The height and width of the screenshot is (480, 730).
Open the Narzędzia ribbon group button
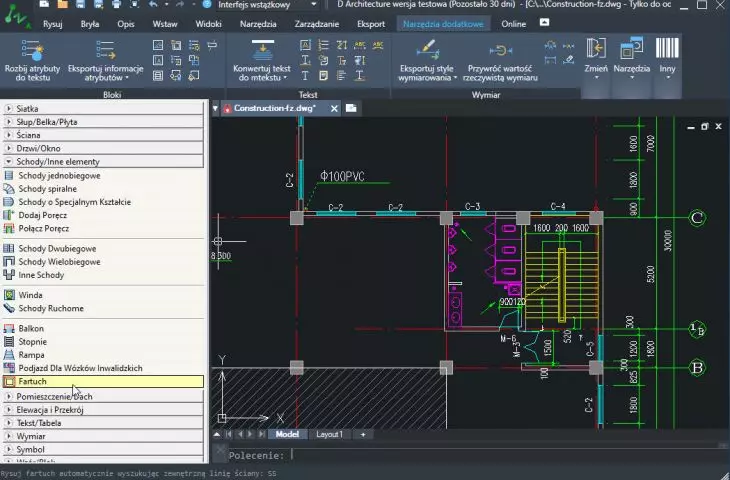point(631,58)
